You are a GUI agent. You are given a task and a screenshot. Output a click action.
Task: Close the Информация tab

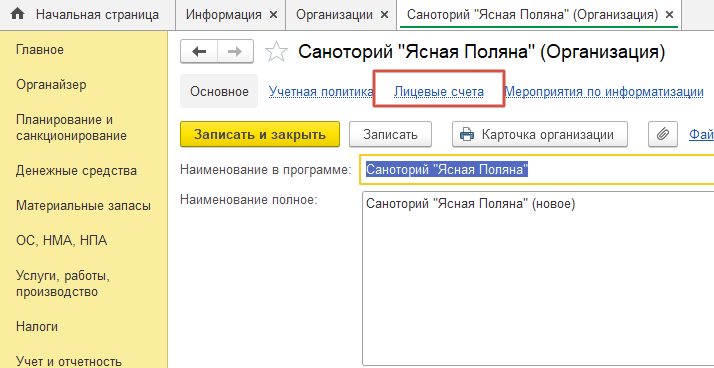[273, 15]
